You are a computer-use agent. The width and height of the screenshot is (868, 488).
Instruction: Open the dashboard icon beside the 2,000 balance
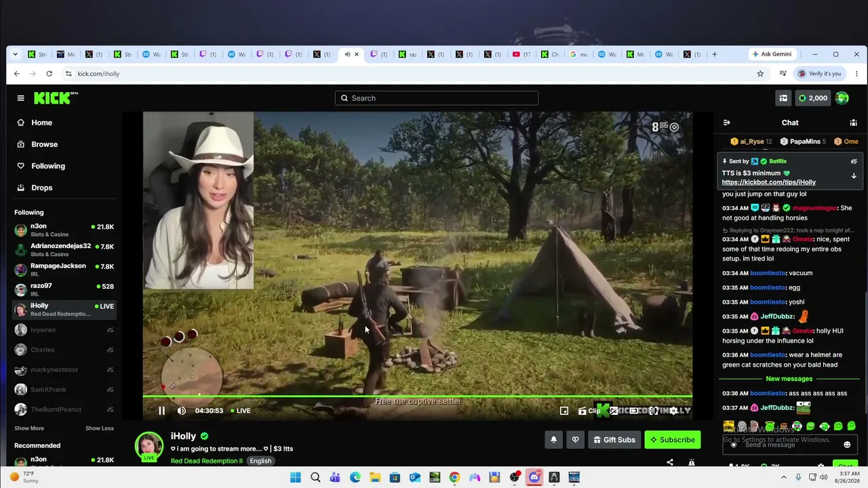(x=783, y=98)
